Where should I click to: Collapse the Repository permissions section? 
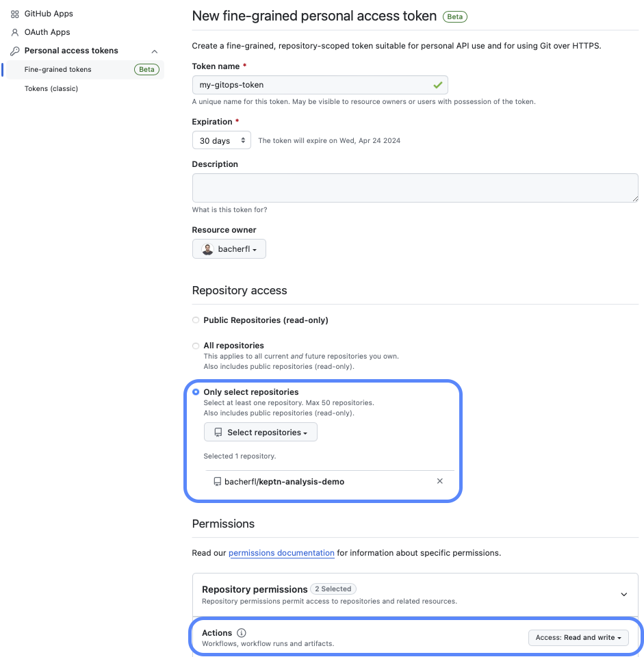(x=623, y=595)
